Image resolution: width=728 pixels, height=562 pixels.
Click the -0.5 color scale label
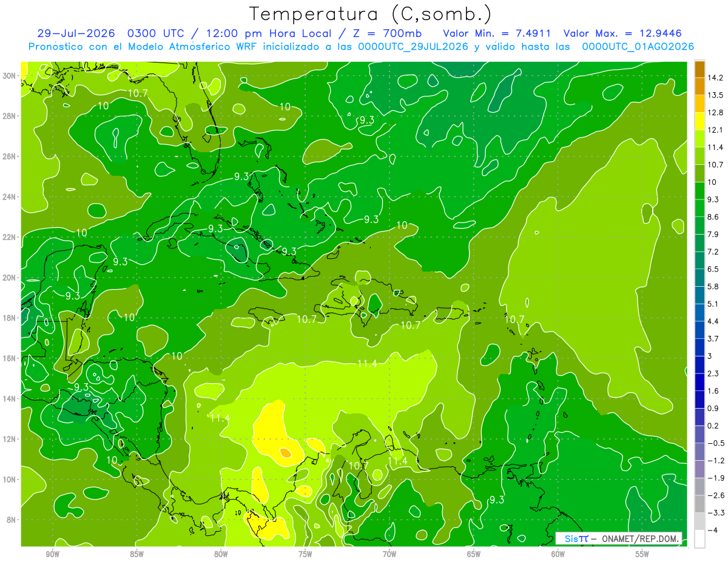[x=716, y=443]
